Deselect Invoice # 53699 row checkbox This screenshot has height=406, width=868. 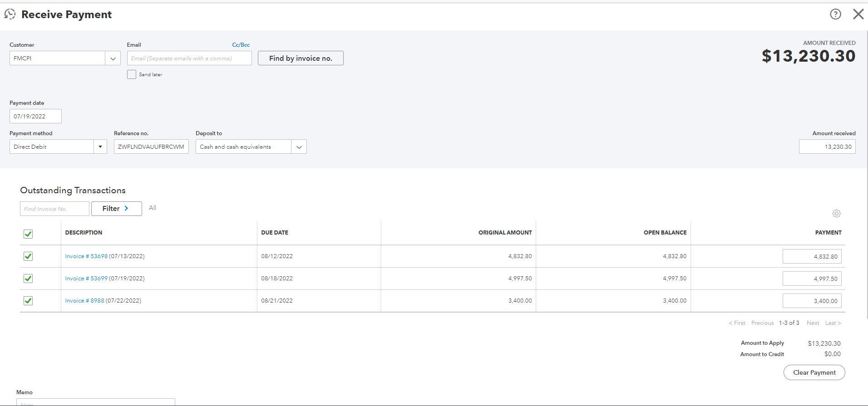click(x=28, y=279)
